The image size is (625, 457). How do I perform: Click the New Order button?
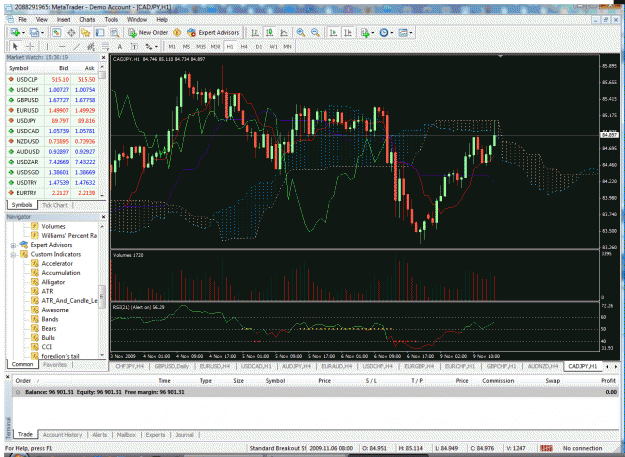[x=148, y=33]
